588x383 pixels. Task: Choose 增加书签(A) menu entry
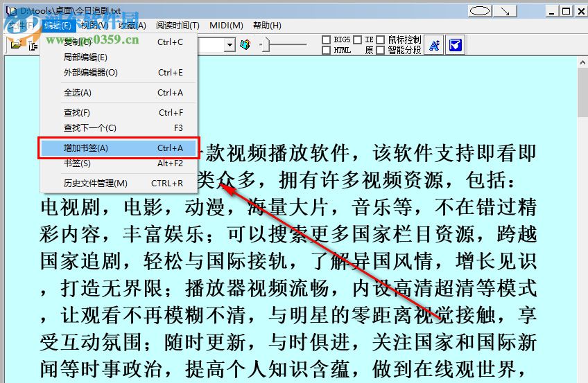(x=119, y=148)
